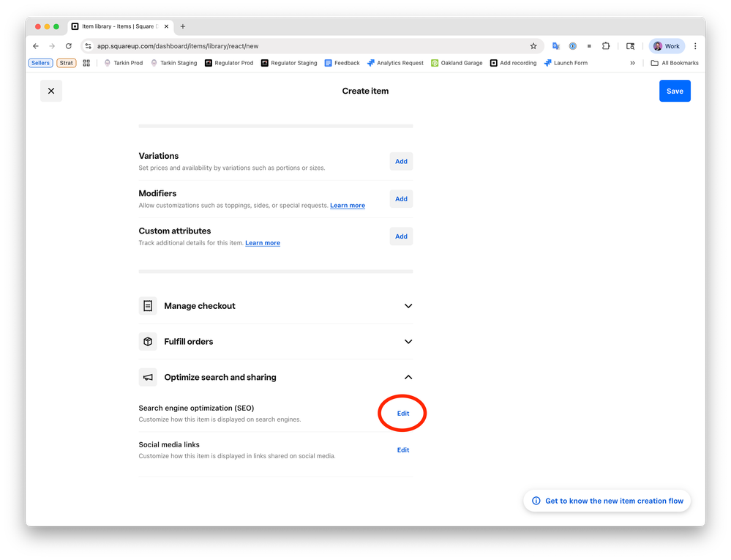
Task: Click the Manage checkout receipt icon
Action: 148,306
